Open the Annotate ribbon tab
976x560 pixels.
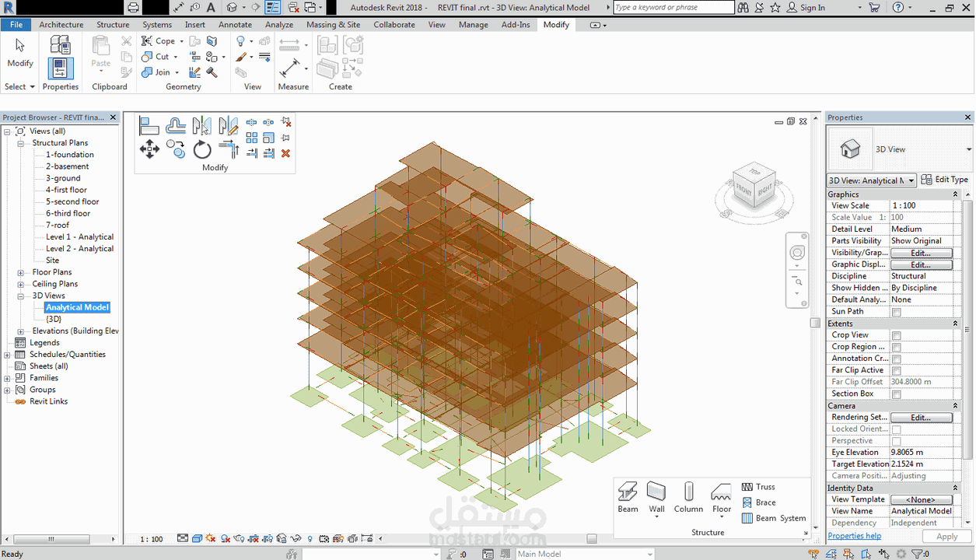(235, 24)
